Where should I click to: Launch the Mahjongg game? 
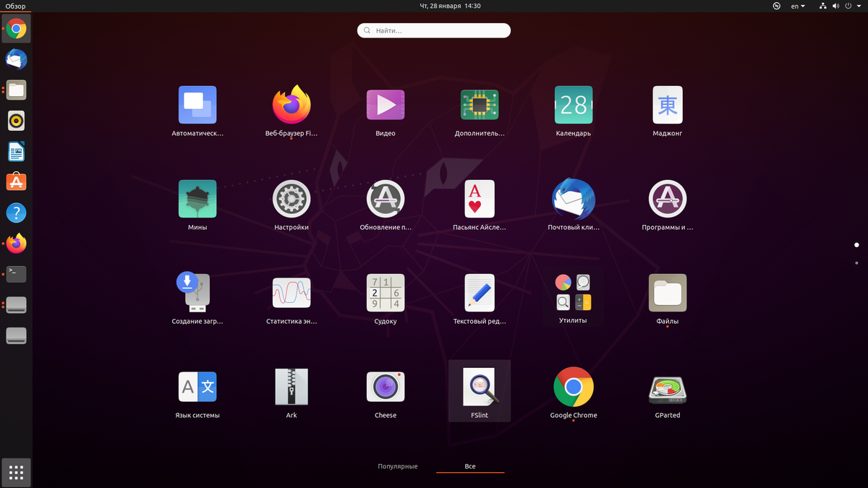point(668,106)
